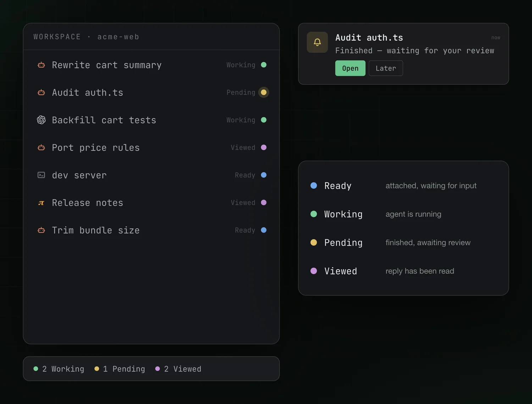Click the 'Finished — waiting for your review' message
This screenshot has height=404, width=532.
click(x=415, y=51)
